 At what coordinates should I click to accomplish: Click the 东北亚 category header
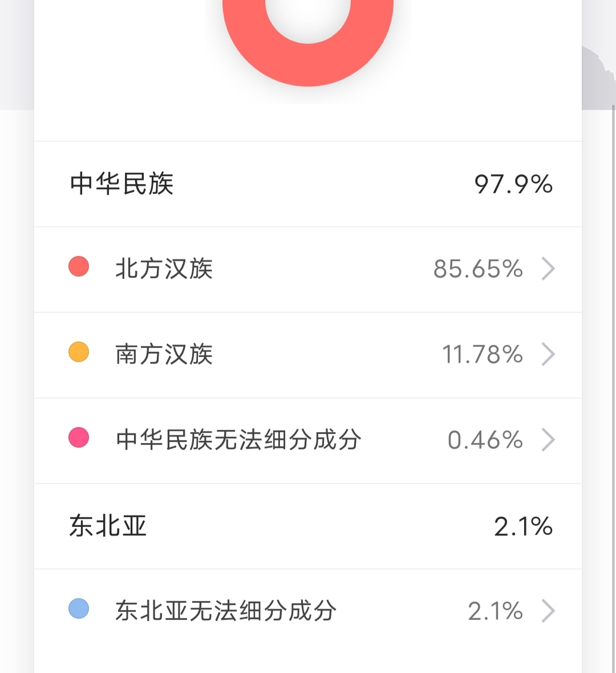[108, 526]
